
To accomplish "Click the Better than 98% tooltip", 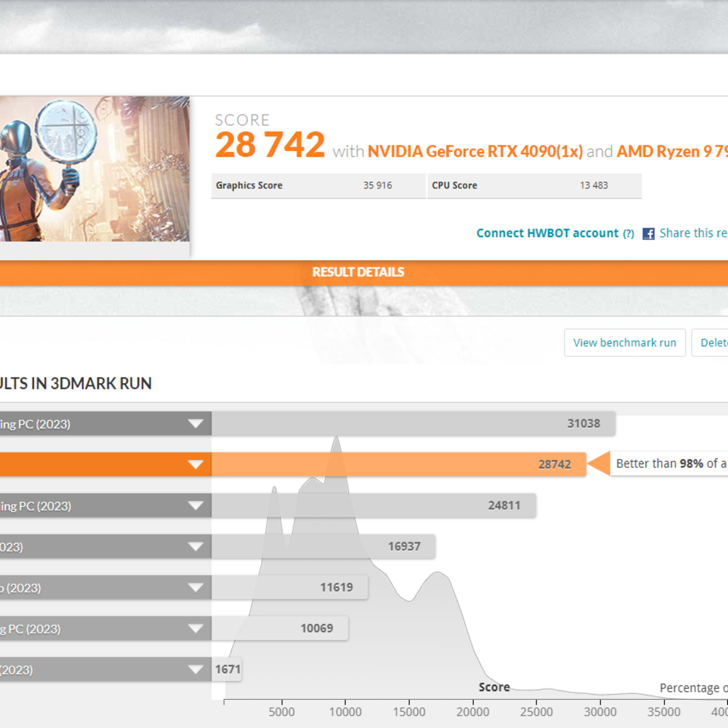I will pos(669,464).
